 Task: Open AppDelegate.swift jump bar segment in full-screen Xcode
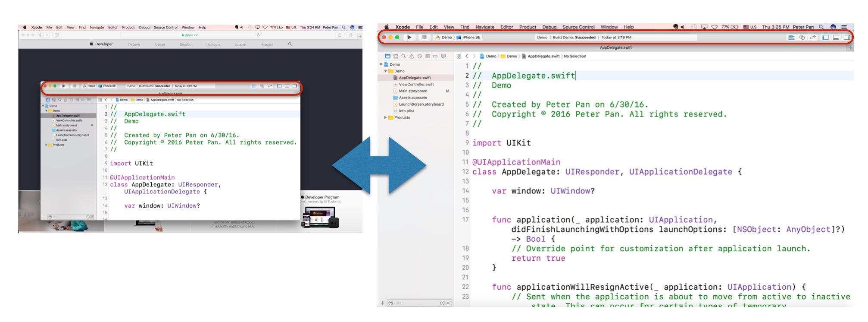point(541,56)
